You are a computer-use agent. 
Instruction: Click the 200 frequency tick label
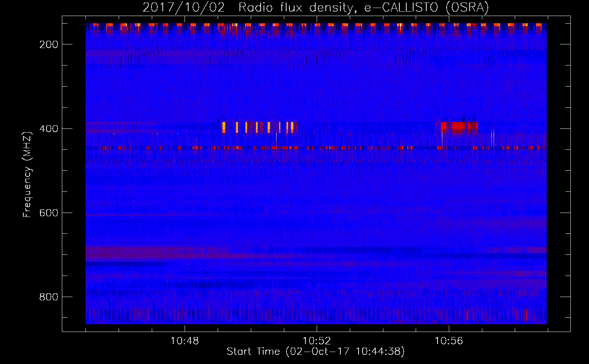pyautogui.click(x=48, y=44)
